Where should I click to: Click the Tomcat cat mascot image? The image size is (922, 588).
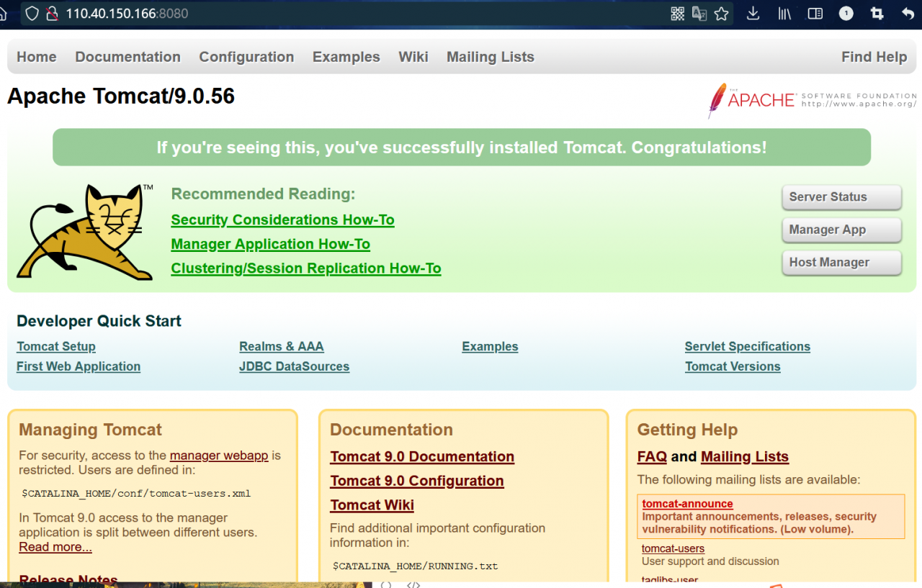pos(85,232)
